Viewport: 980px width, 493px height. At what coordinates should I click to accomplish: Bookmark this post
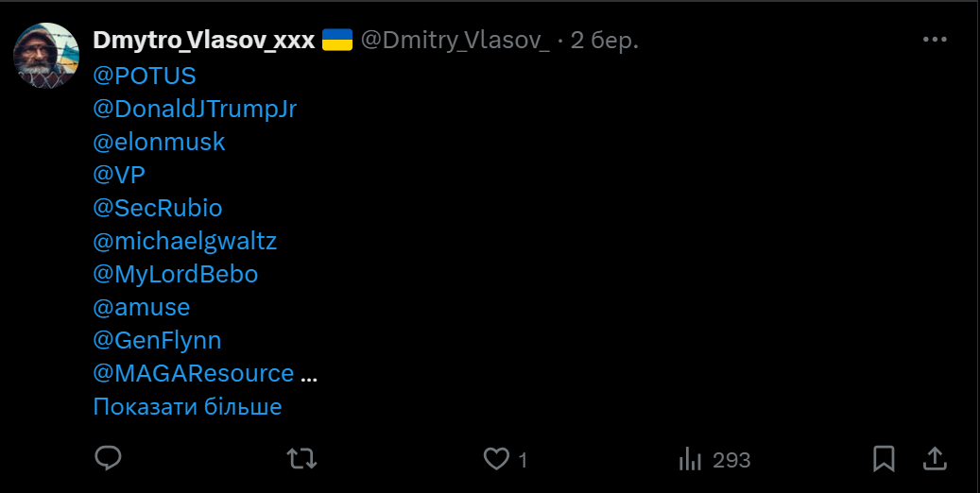click(884, 459)
